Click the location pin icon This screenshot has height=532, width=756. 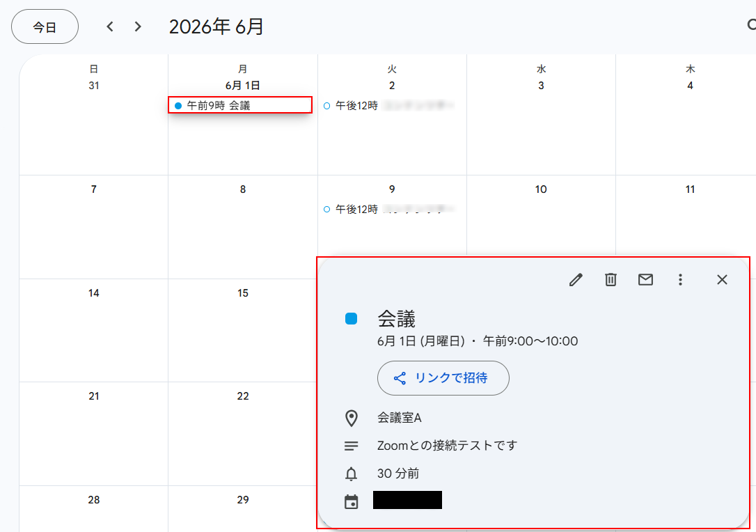coord(352,418)
